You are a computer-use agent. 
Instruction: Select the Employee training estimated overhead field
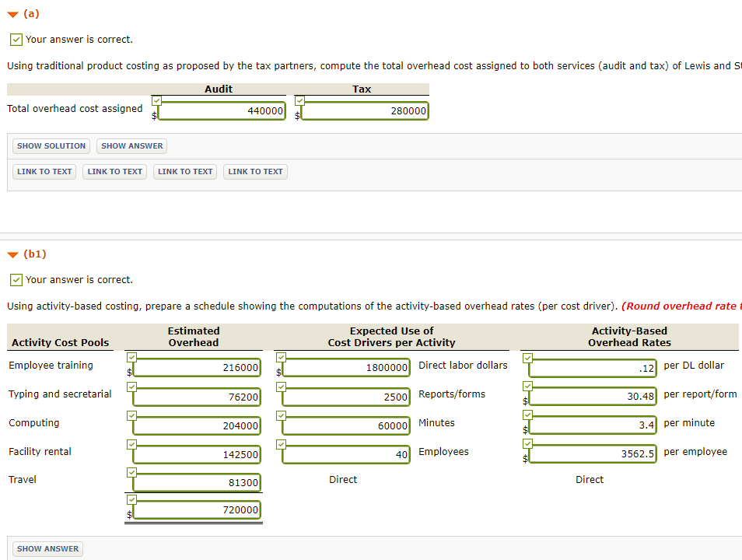[198, 368]
